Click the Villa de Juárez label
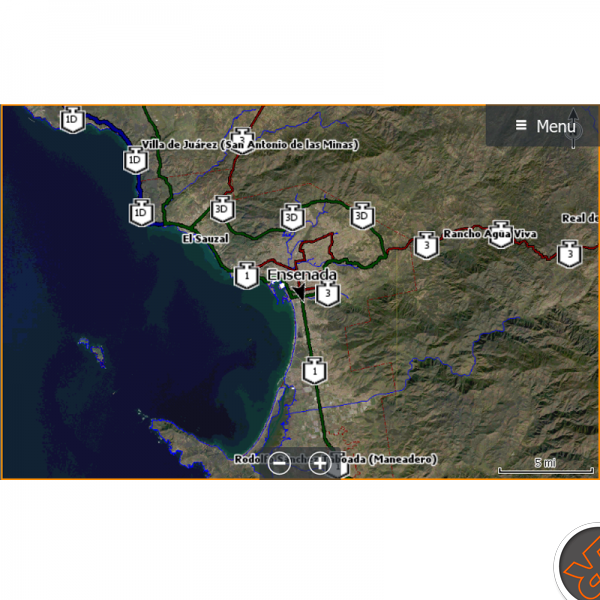 [179, 145]
